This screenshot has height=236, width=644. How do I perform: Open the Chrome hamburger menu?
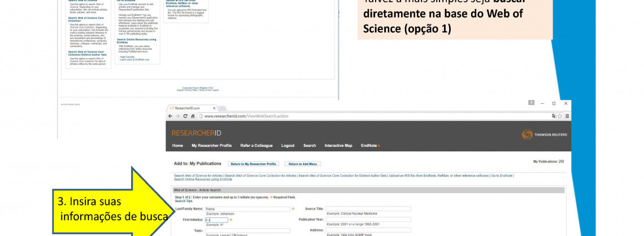[567, 116]
